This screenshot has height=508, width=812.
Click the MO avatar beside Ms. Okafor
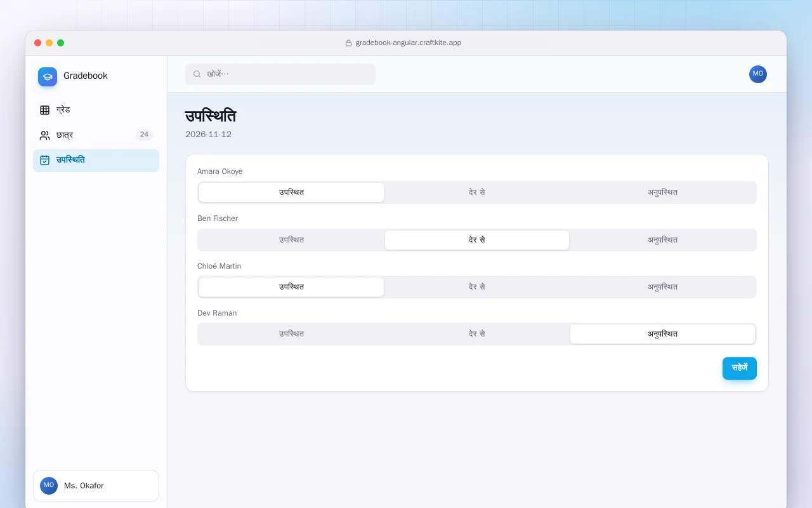tap(49, 486)
